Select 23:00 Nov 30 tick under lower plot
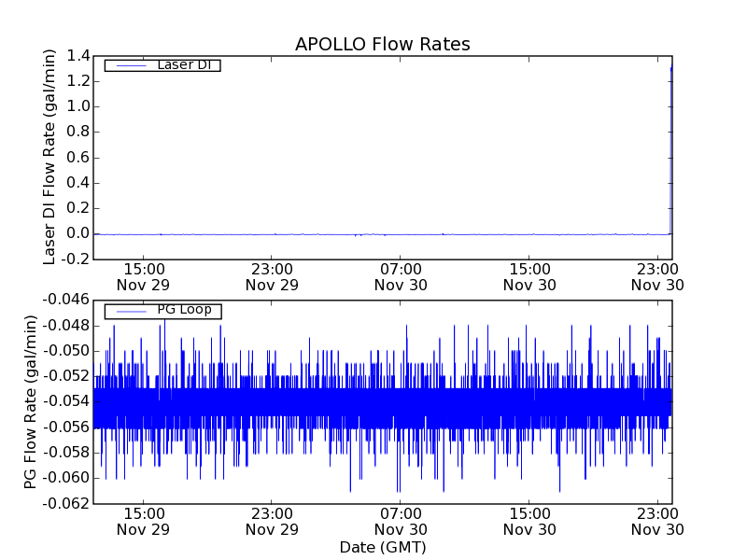 [657, 521]
